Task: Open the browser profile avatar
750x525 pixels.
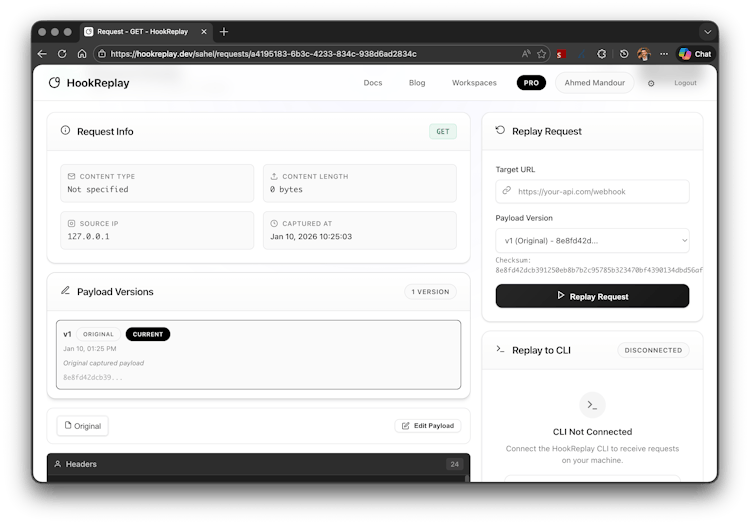Action: pyautogui.click(x=644, y=54)
